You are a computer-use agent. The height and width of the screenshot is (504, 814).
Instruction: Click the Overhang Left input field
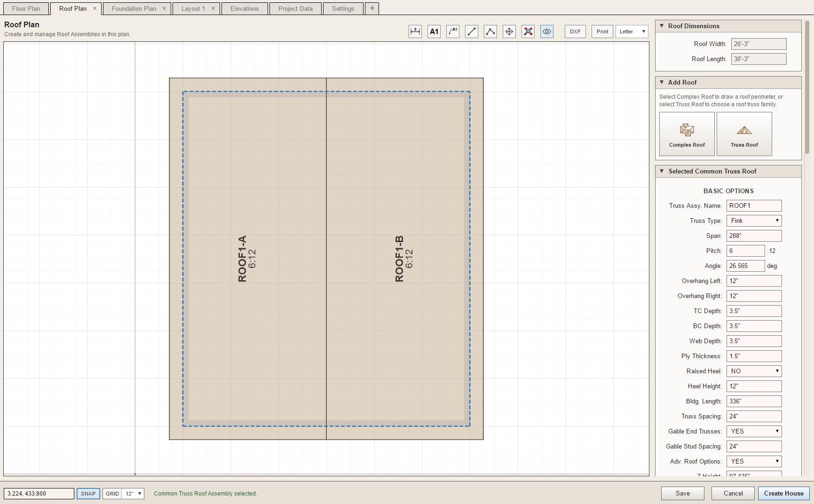[x=754, y=281]
